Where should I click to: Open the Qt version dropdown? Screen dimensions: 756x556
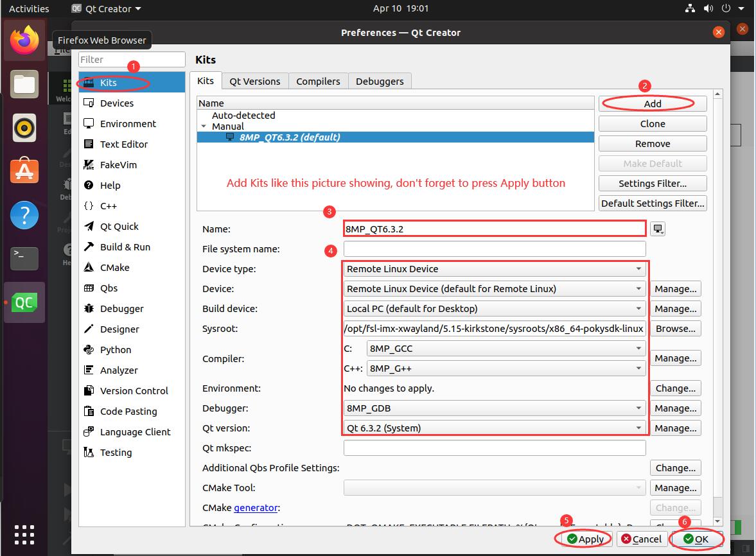pyautogui.click(x=494, y=428)
